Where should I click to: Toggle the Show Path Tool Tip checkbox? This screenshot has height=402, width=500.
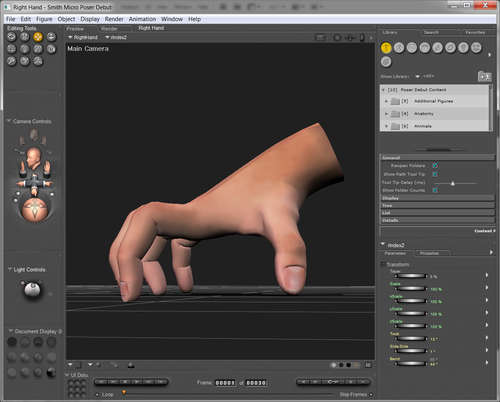pyautogui.click(x=435, y=174)
